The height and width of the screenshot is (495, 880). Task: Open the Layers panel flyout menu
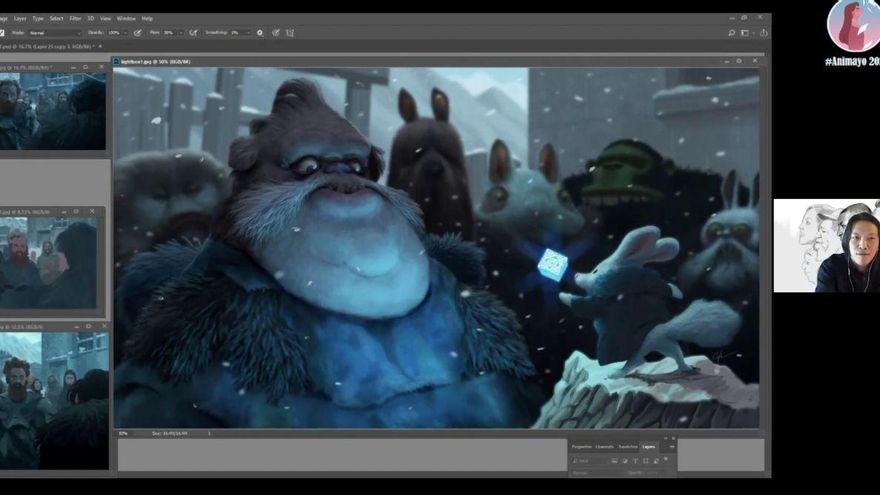click(x=672, y=446)
